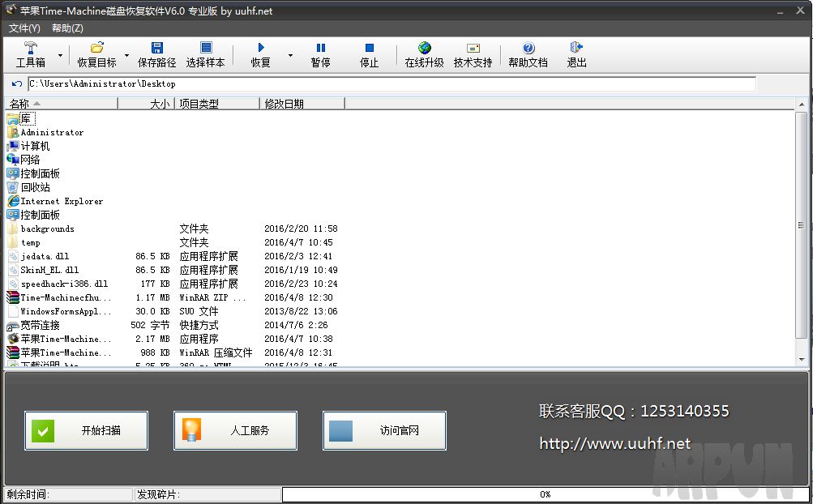Click the 剩余时间 status field
Image resolution: width=813 pixels, height=504 pixels.
(68, 494)
